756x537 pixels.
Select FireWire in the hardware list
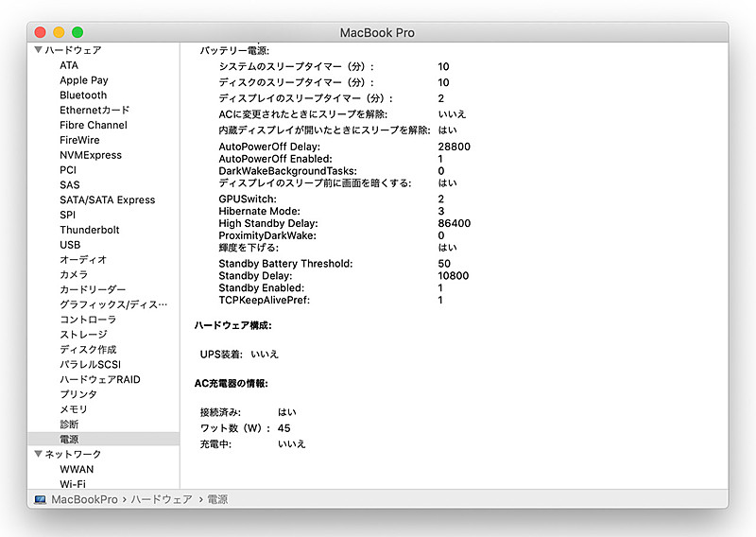(x=79, y=140)
